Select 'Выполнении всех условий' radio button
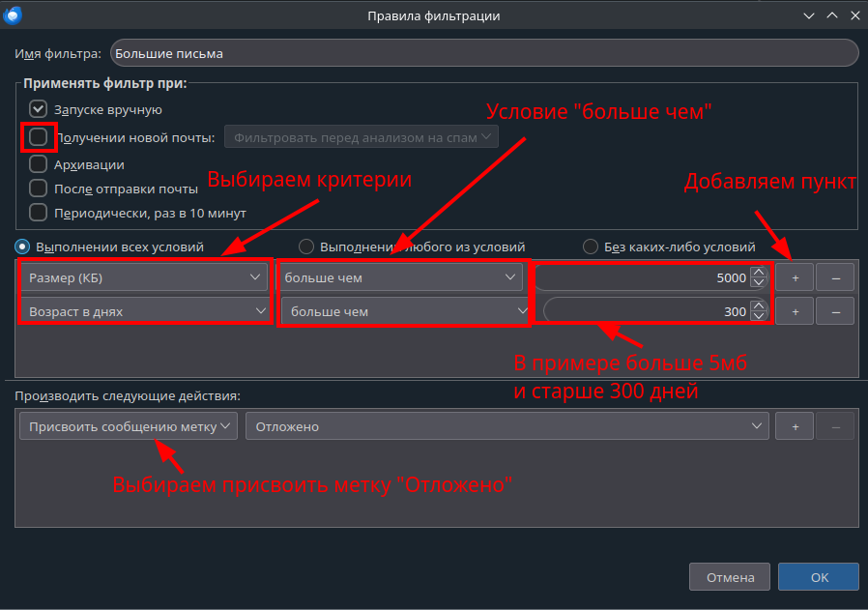 (x=22, y=247)
